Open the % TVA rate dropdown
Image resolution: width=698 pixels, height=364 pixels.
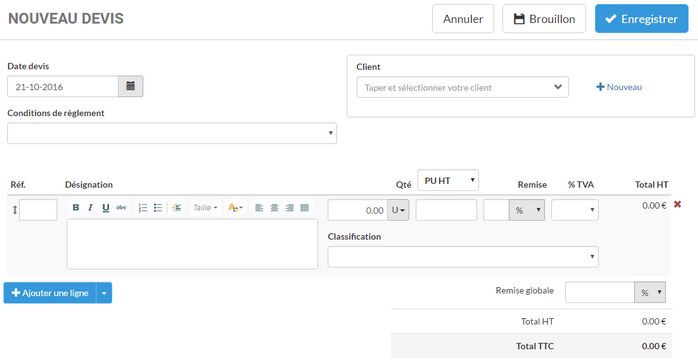575,210
